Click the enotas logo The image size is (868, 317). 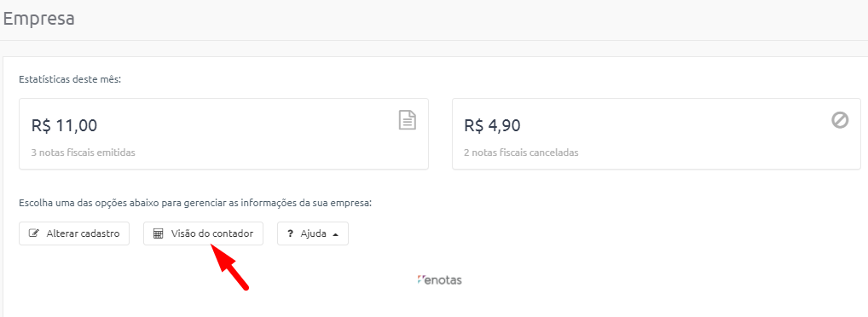(x=439, y=280)
